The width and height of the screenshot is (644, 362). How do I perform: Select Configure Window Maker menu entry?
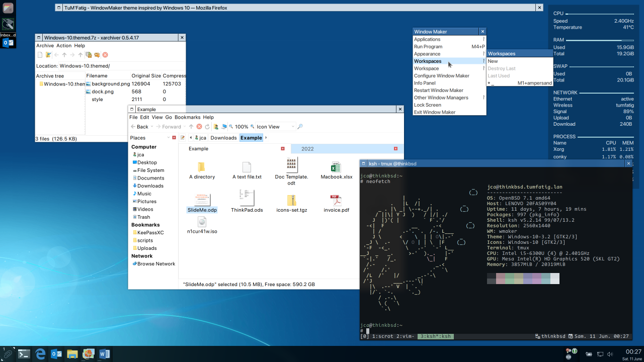point(441,76)
